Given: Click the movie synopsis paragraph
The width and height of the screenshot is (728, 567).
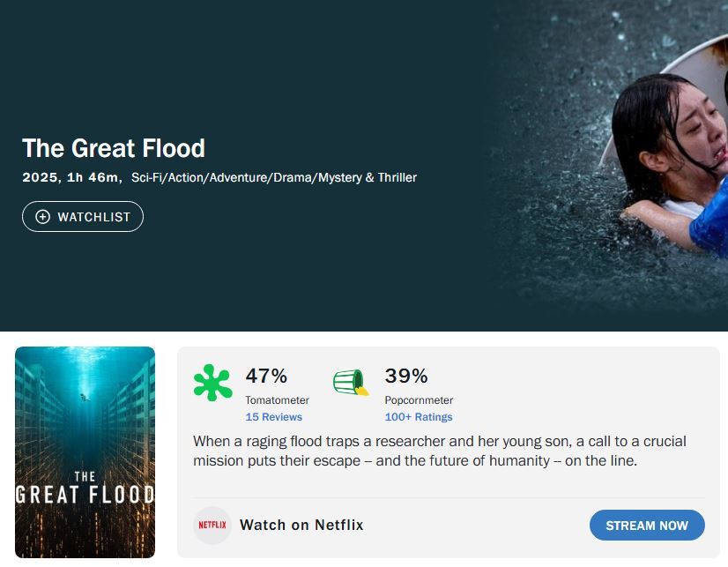Looking at the screenshot, I should (x=439, y=451).
